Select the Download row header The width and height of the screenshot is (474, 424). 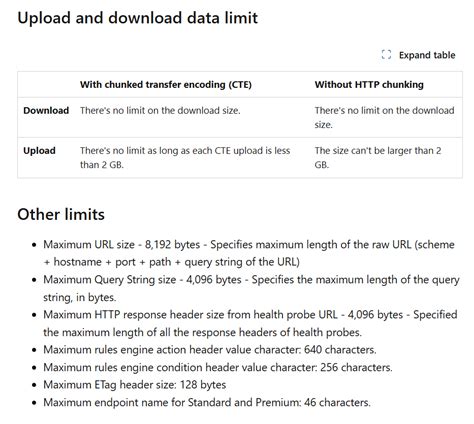pos(46,110)
